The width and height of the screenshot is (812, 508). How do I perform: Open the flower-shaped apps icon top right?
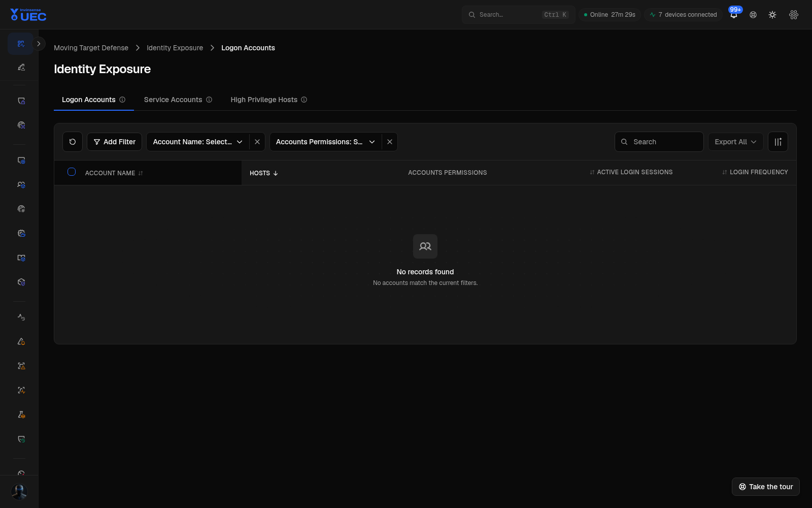(x=794, y=15)
